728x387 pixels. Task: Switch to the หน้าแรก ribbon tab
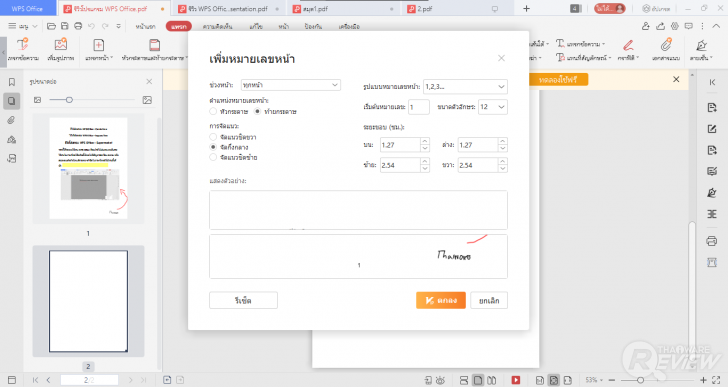click(145, 26)
